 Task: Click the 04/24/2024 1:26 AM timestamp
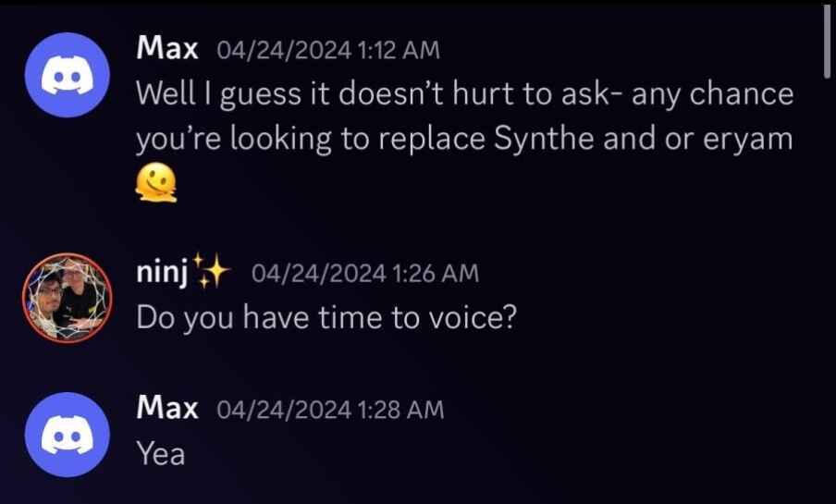(365, 274)
